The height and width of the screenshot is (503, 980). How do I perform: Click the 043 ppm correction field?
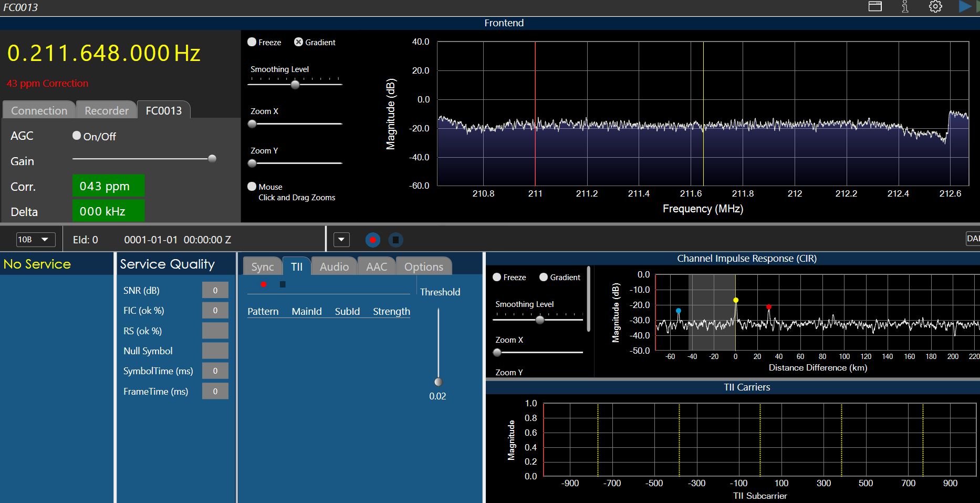coord(108,186)
